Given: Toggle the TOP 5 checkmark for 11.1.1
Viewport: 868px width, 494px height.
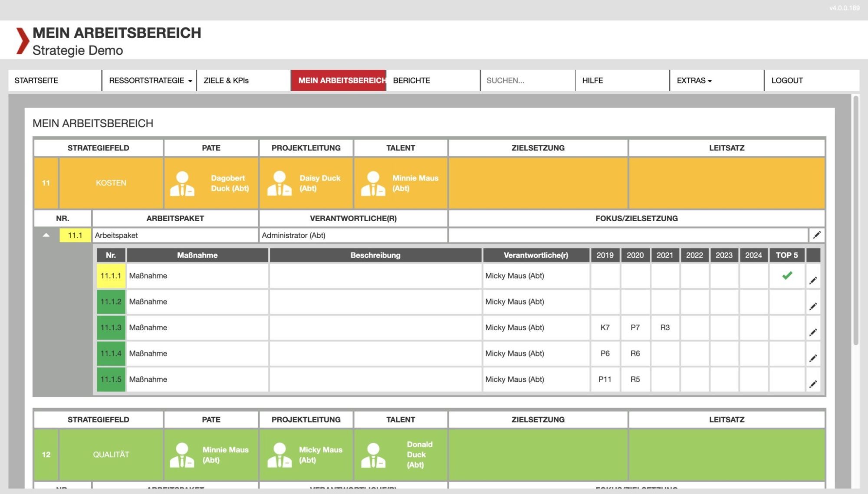Looking at the screenshot, I should [x=787, y=275].
